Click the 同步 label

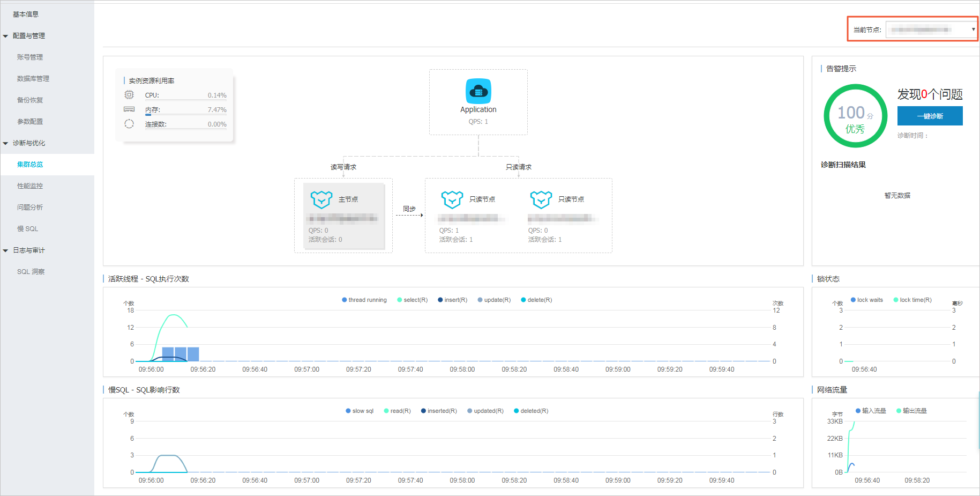click(x=409, y=209)
